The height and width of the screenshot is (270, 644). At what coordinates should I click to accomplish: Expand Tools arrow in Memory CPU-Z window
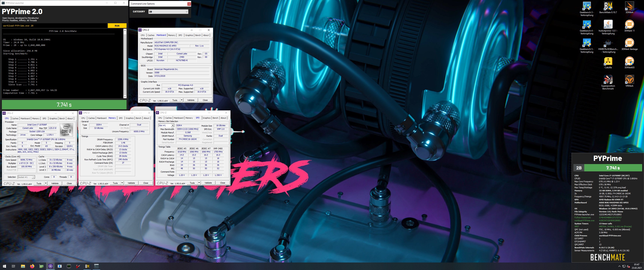[122, 183]
